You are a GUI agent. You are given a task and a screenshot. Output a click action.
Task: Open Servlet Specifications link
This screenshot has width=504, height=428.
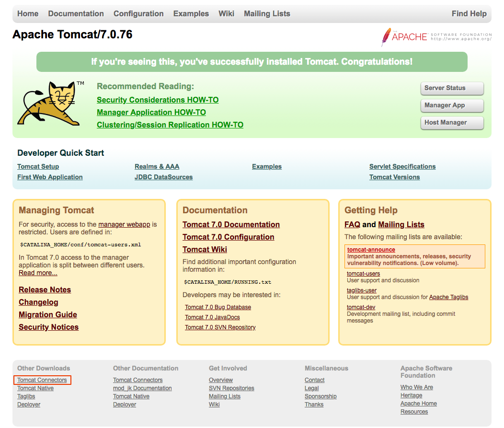402,167
